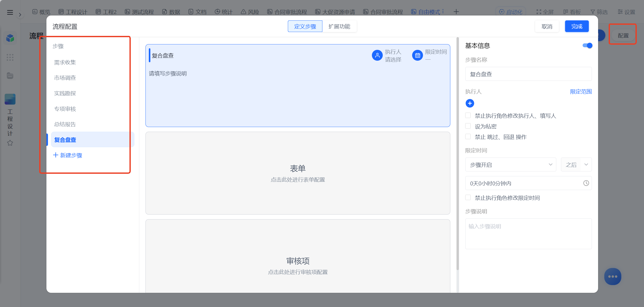The height and width of the screenshot is (307, 644).
Task: Open the apps grid icon in sidebar
Action: (x=10, y=57)
